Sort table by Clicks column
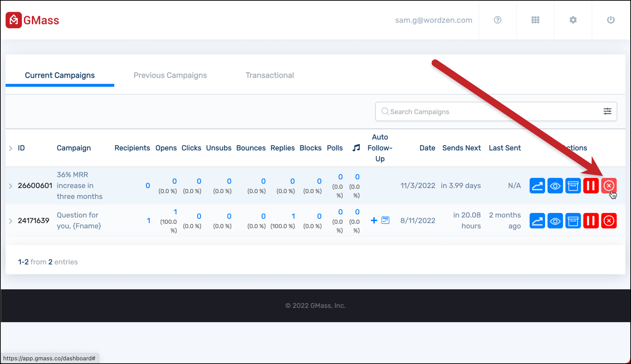 pos(191,148)
